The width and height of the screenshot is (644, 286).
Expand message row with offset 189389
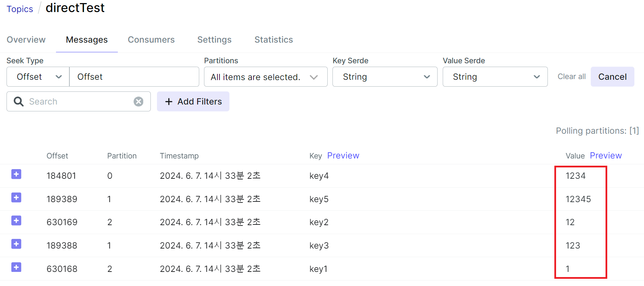coord(16,198)
